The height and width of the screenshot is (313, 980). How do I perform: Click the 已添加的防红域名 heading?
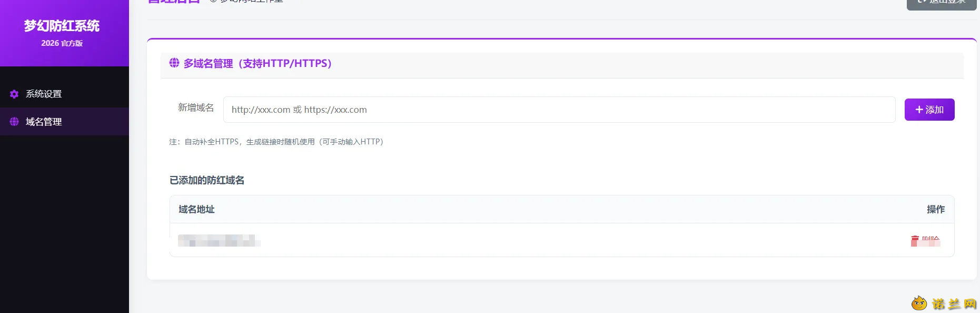pyautogui.click(x=207, y=180)
